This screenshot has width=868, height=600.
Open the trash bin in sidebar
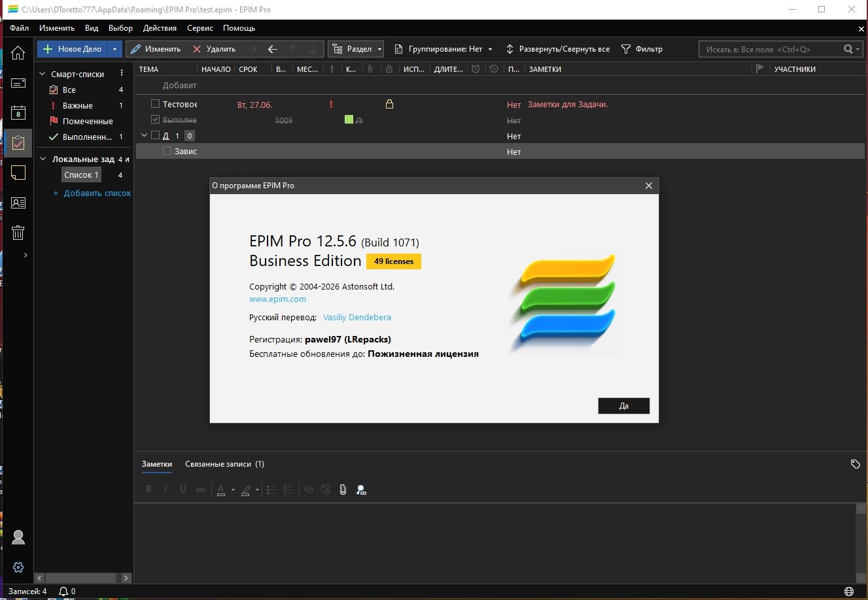[18, 233]
